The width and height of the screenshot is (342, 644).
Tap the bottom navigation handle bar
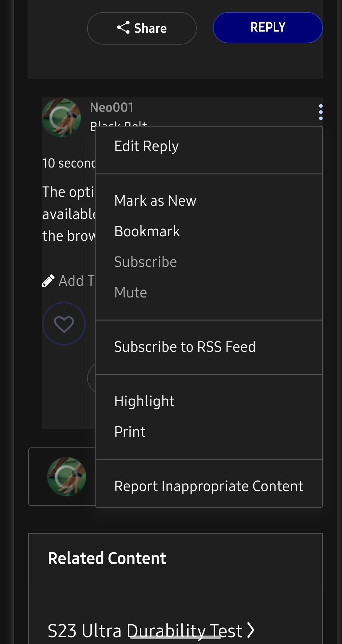coord(176,637)
